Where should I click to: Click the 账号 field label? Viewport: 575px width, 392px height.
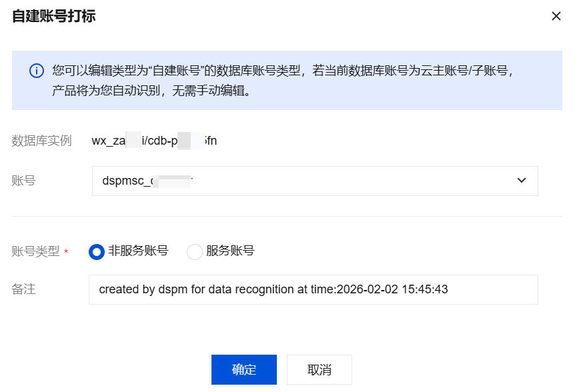(23, 181)
